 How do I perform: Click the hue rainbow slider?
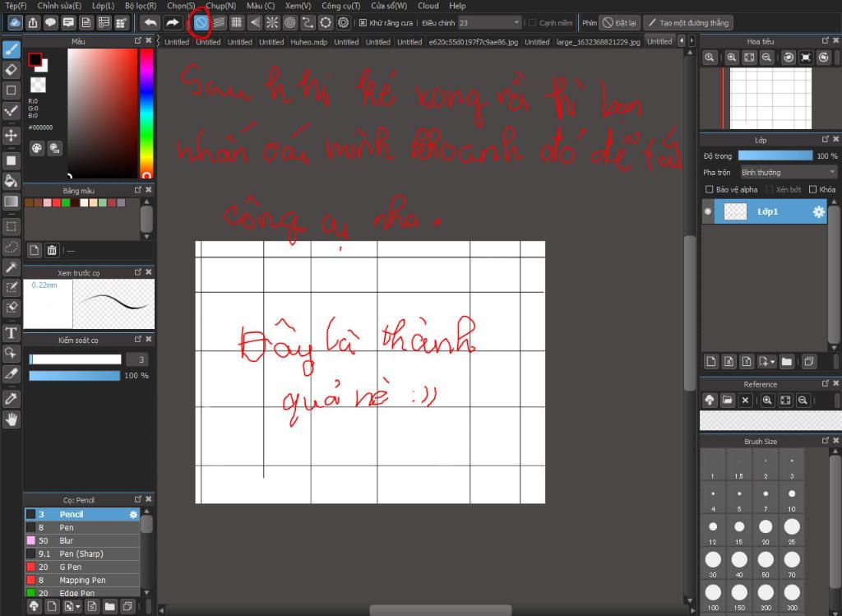146,113
